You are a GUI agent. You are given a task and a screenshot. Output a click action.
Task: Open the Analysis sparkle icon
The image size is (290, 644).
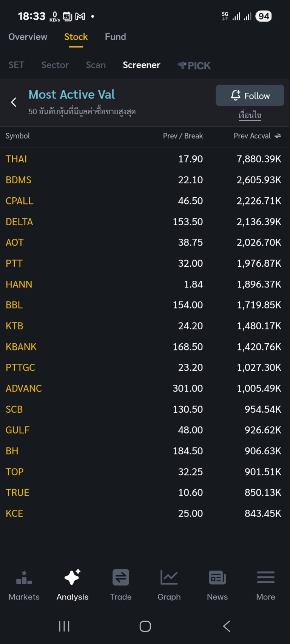coord(72,578)
